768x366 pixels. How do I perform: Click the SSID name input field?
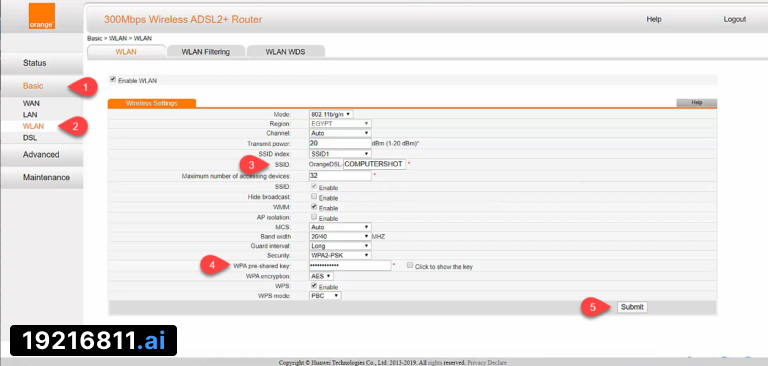[375, 164]
